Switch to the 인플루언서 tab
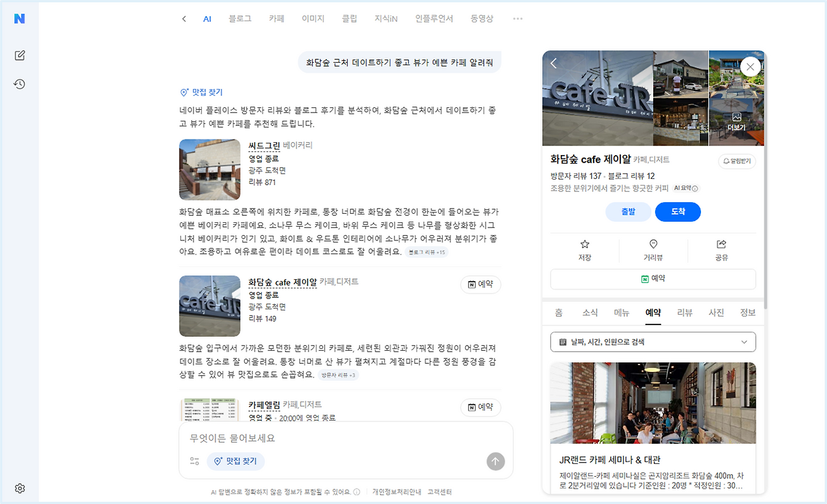Image resolution: width=827 pixels, height=504 pixels. click(434, 19)
